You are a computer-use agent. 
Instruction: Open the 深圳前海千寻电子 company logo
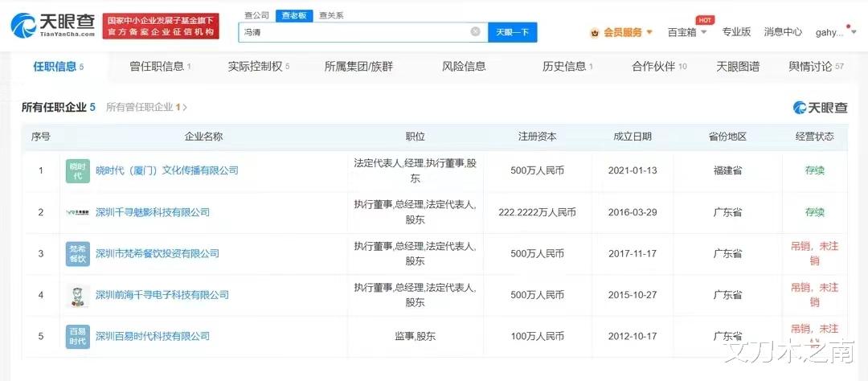coord(77,295)
